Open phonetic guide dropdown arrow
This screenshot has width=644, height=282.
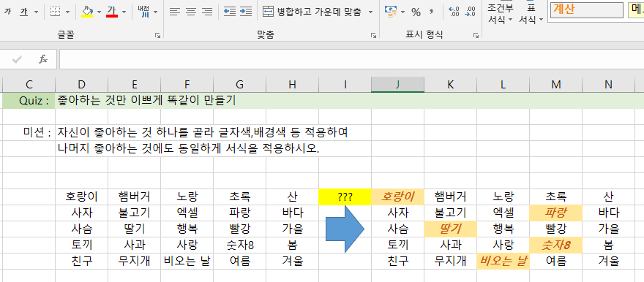pos(155,12)
